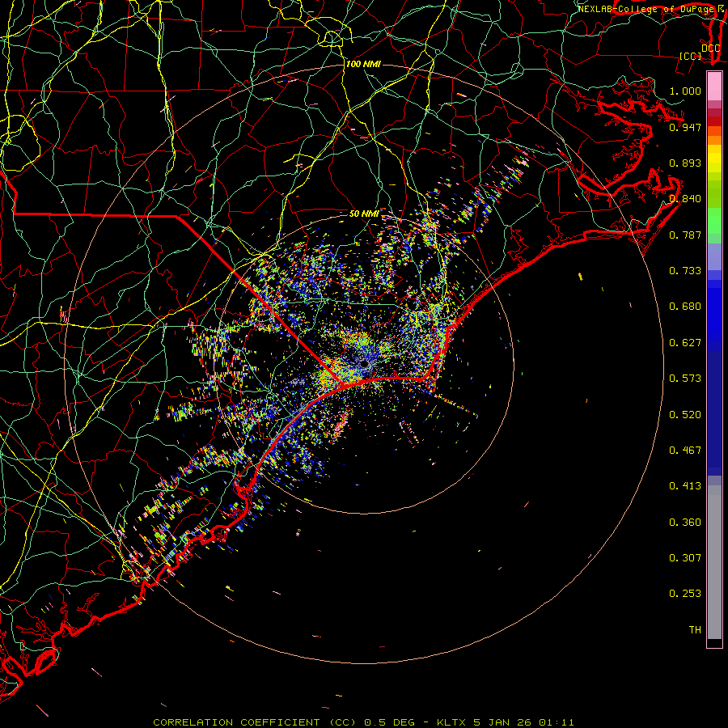Click the 0.947 label on the color scale
The width and height of the screenshot is (728, 728).
(685, 127)
